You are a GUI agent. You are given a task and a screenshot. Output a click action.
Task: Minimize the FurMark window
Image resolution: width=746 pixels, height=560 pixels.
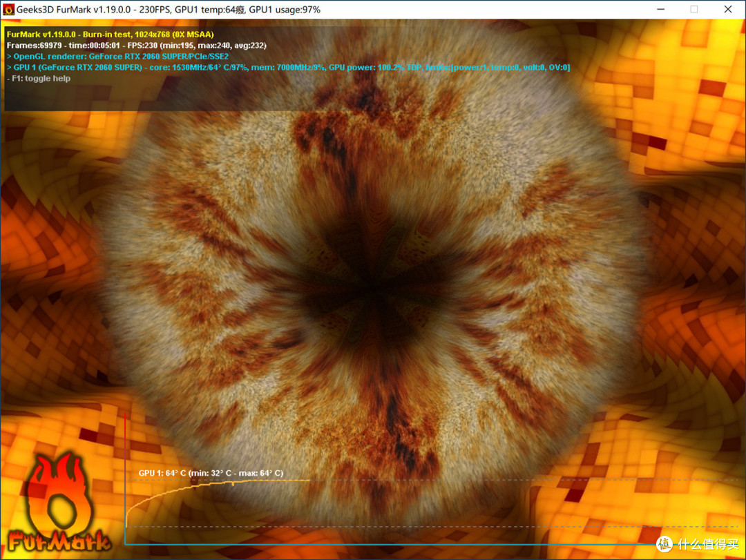click(x=661, y=10)
